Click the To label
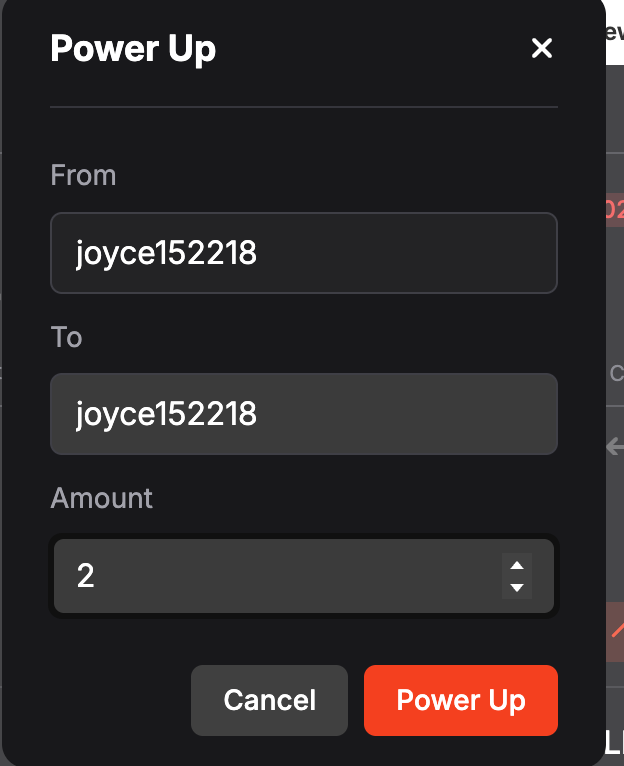The width and height of the screenshot is (624, 766). [66, 337]
